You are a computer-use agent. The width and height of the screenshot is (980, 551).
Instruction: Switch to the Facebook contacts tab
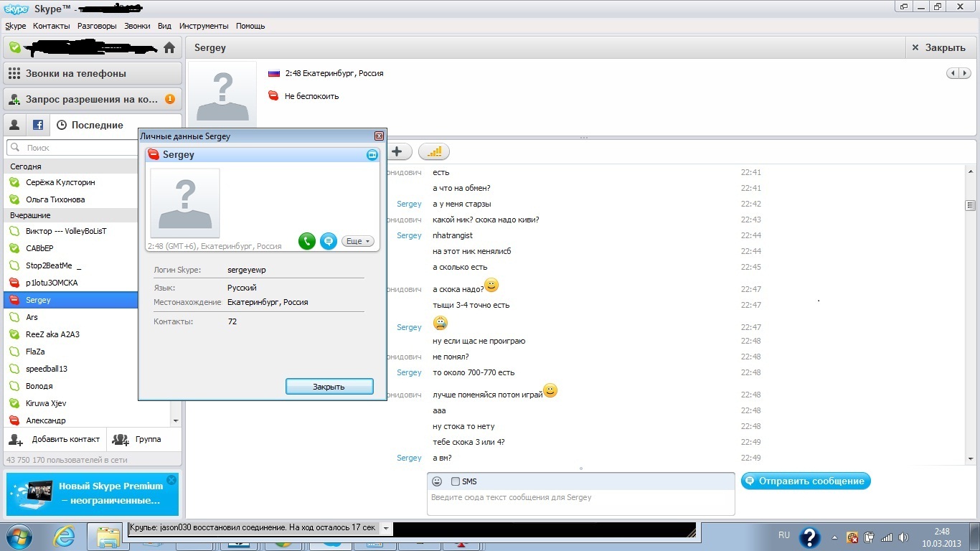point(37,125)
